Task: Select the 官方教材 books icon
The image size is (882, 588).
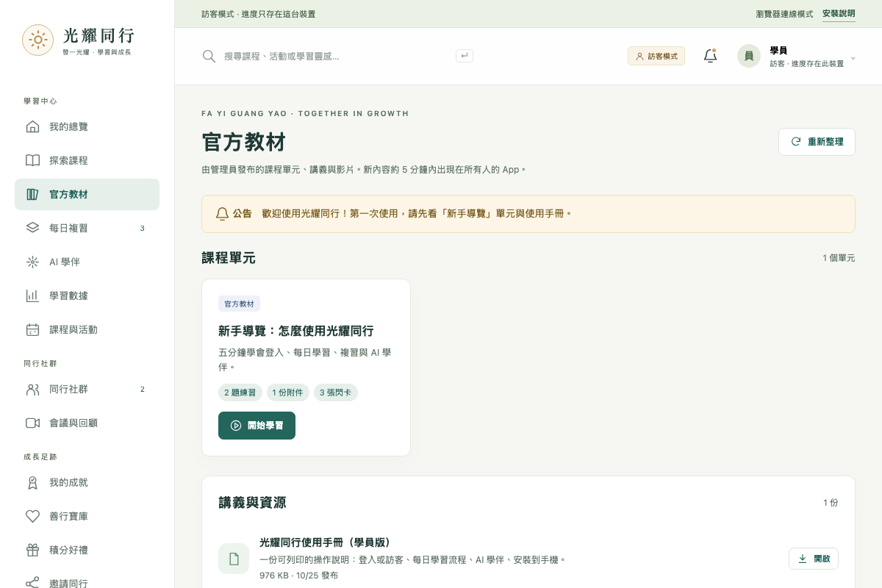Action: 32,194
